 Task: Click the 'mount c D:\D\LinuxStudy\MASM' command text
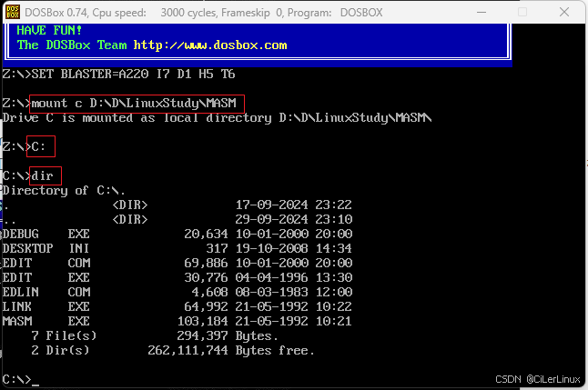(134, 103)
